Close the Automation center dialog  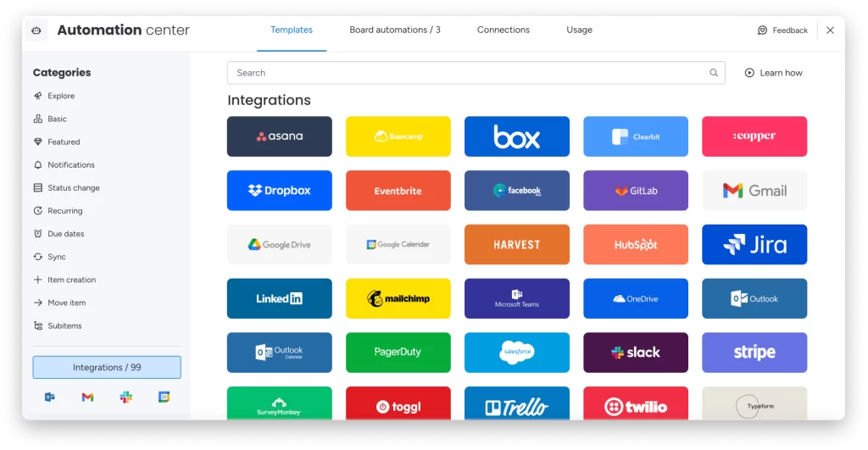tap(830, 30)
